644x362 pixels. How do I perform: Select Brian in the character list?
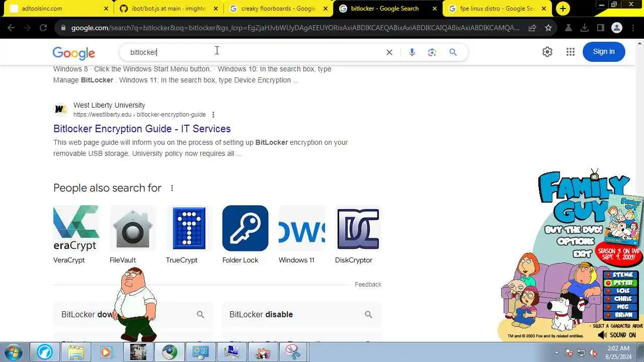(x=620, y=315)
